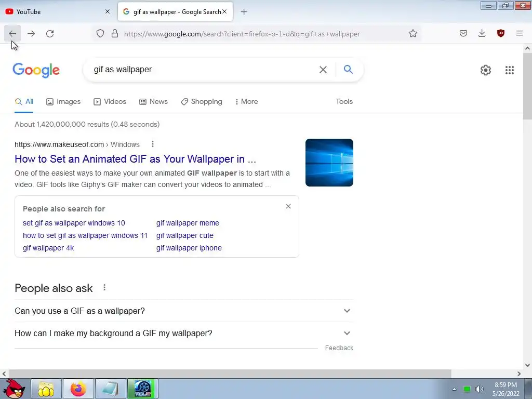Open the taskbar clock and date
The width and height of the screenshot is (532, 399).
point(506,389)
